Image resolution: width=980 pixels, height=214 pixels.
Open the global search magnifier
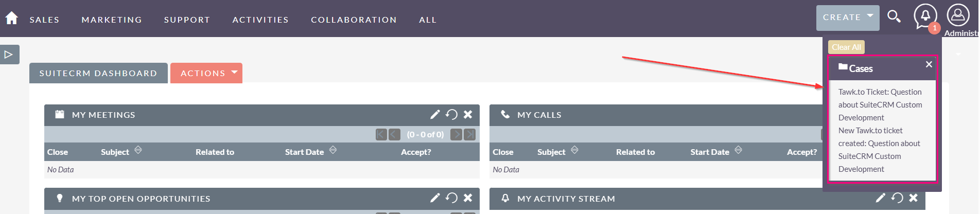894,16
